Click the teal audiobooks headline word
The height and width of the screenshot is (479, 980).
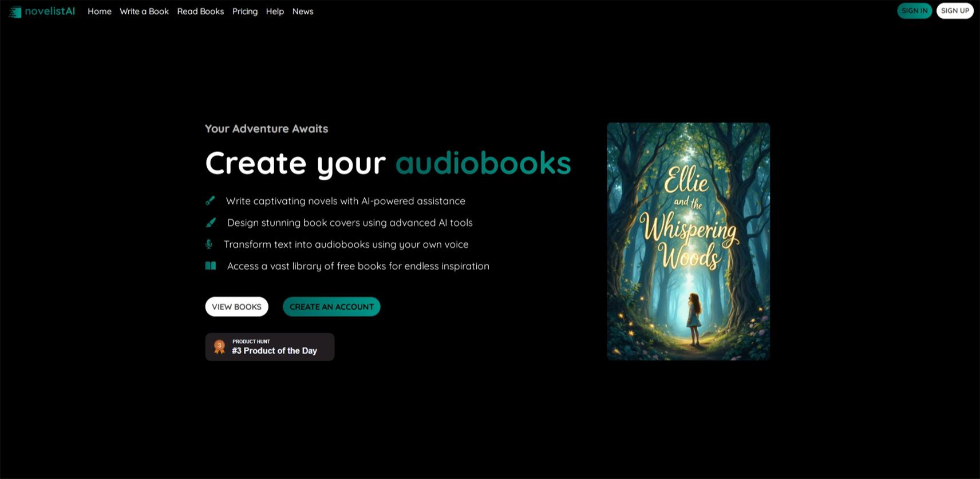(483, 163)
